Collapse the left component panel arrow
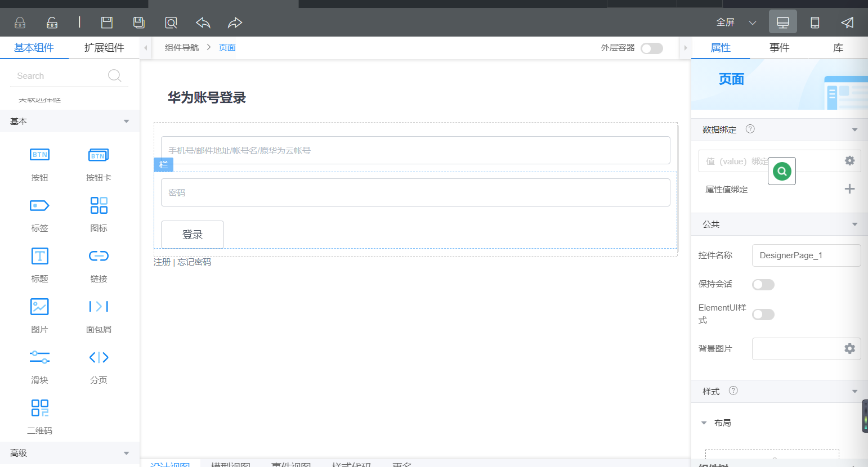Viewport: 868px width, 467px height. pos(145,48)
